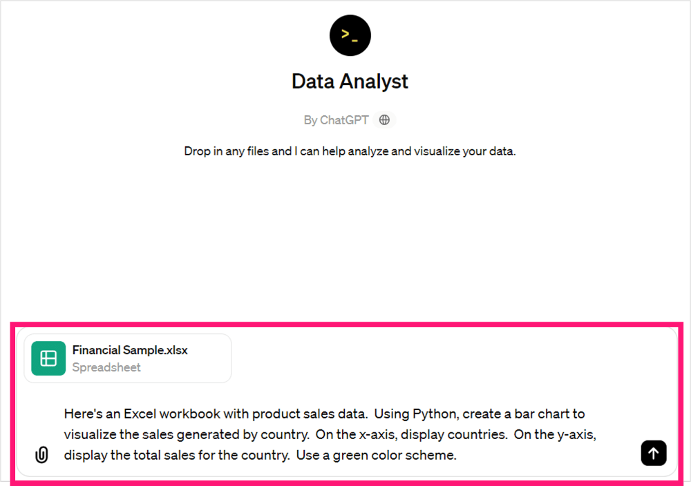The image size is (691, 486).
Task: Click the globe icon beside By ChatGPT
Action: [385, 120]
